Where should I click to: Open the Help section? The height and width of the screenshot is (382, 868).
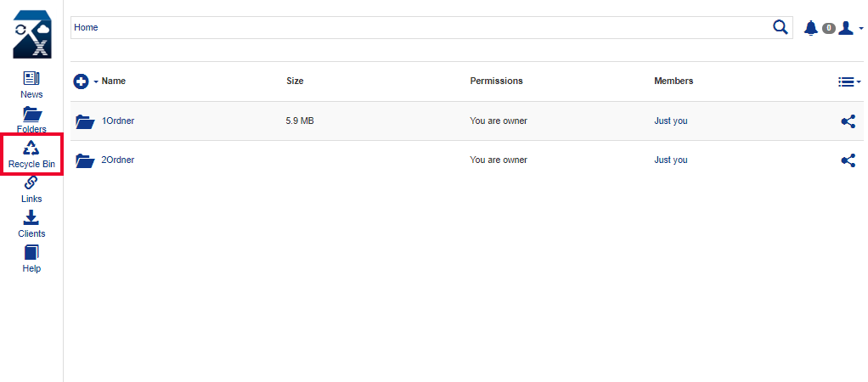coord(31,259)
